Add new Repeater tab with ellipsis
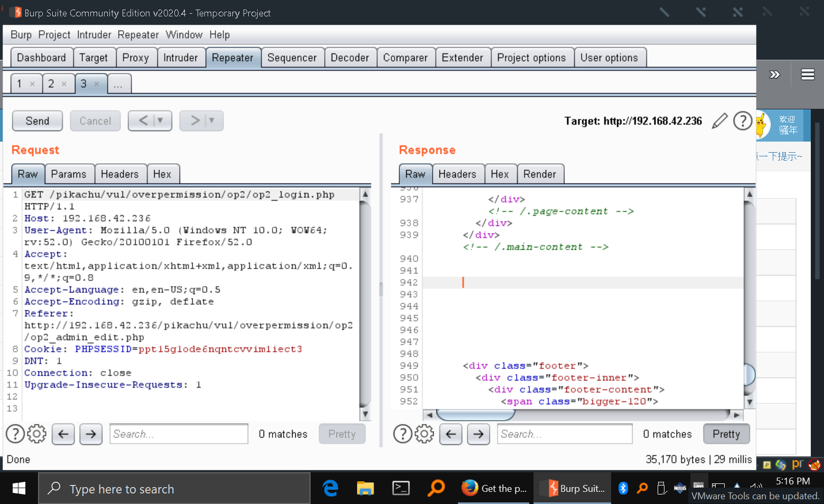Image resolution: width=824 pixels, height=504 pixels. click(118, 84)
